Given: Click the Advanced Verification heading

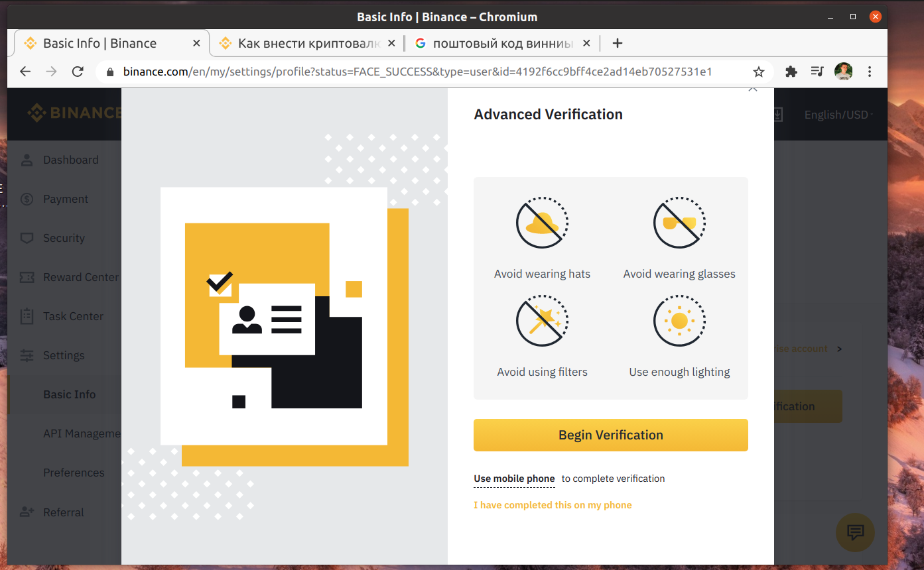Looking at the screenshot, I should [548, 114].
